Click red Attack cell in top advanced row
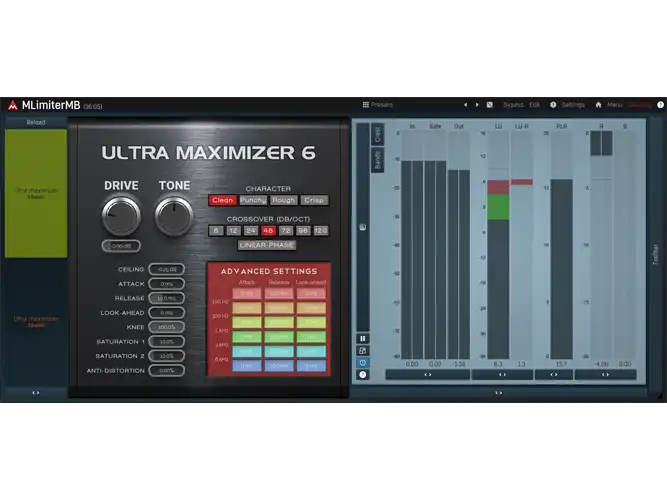The image size is (667, 500). 247,294
